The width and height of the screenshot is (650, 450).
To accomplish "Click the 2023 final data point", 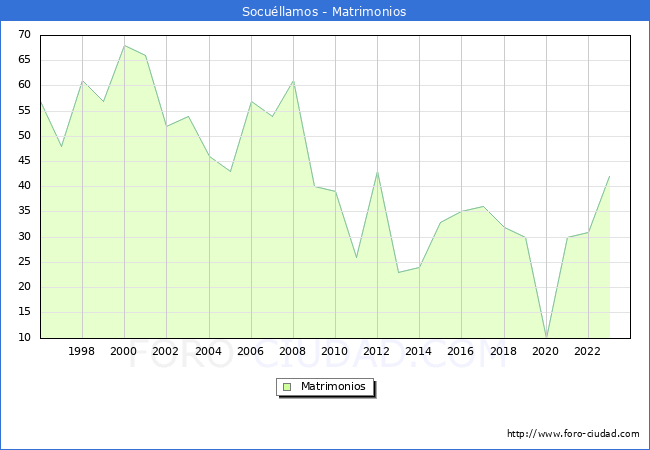I will (609, 176).
